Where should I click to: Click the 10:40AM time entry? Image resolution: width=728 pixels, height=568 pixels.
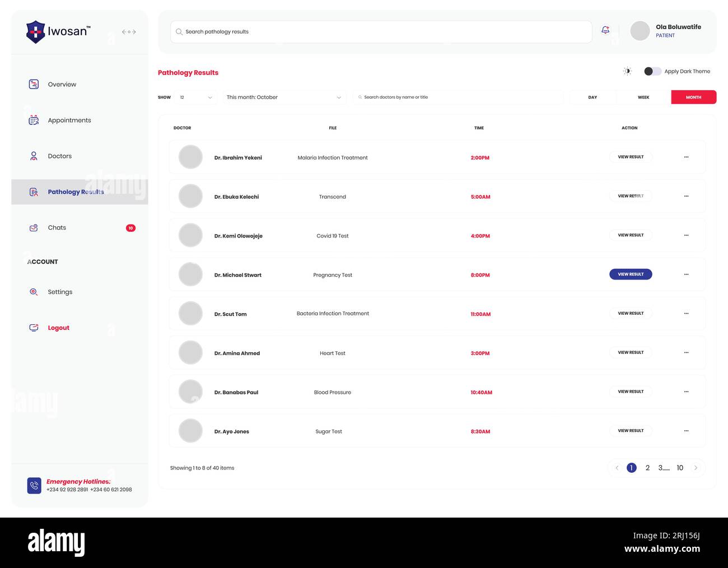pos(481,393)
